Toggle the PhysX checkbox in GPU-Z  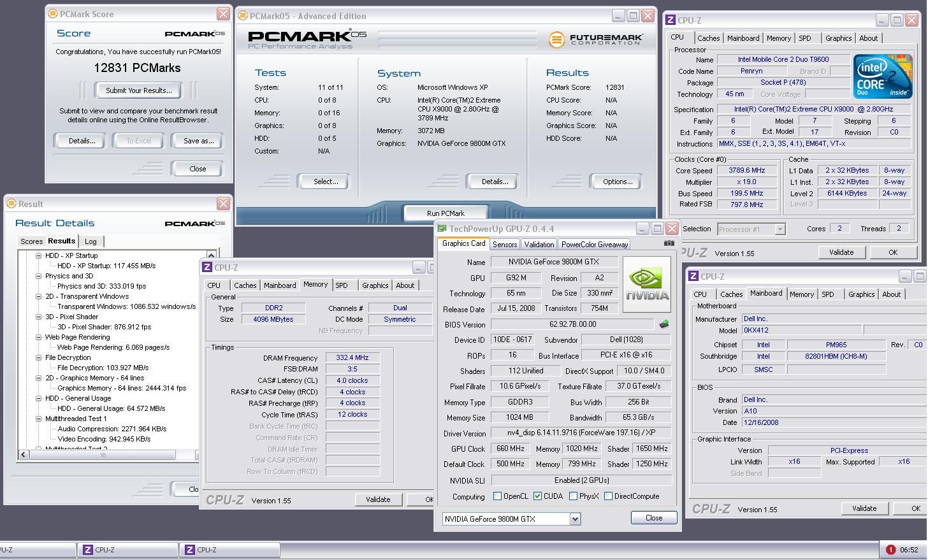[573, 496]
